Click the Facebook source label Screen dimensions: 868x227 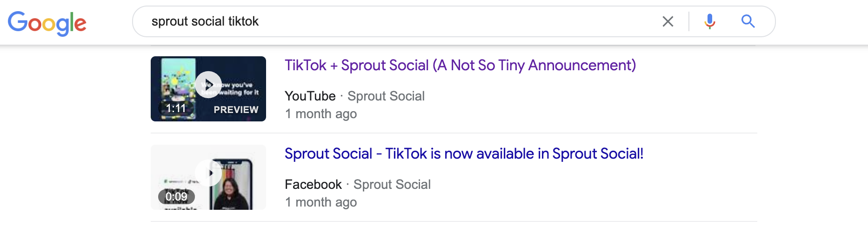click(313, 184)
